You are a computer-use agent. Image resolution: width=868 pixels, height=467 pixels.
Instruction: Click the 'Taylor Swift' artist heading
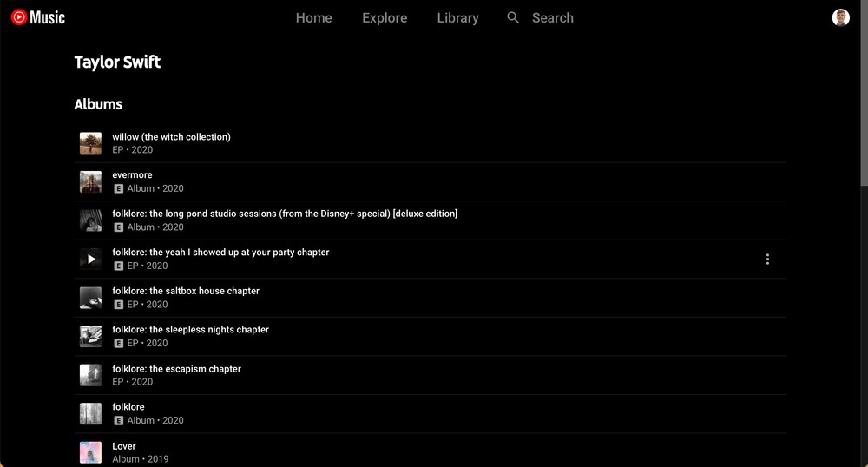(x=117, y=62)
